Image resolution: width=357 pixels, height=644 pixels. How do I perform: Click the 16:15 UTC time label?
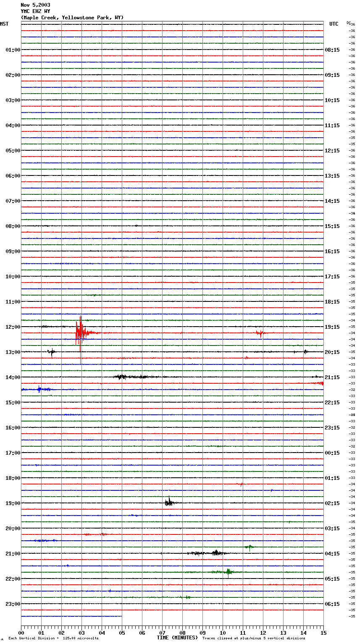pos(332,251)
